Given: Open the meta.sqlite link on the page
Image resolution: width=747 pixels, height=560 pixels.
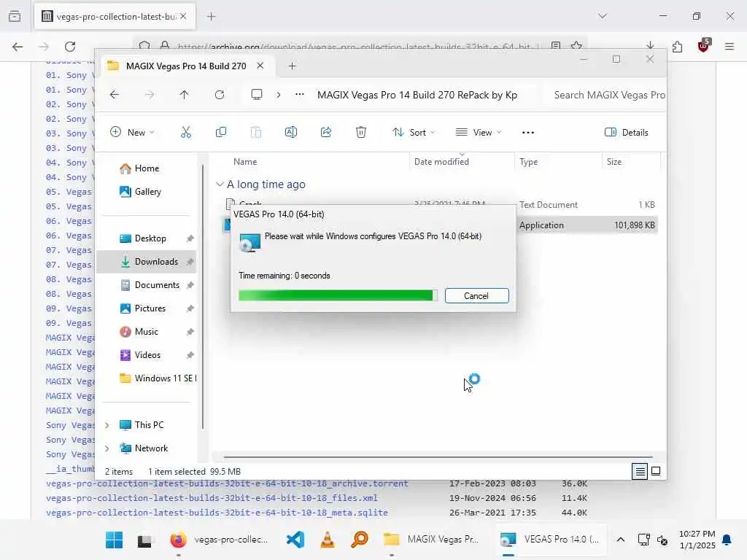Looking at the screenshot, I should click(217, 513).
